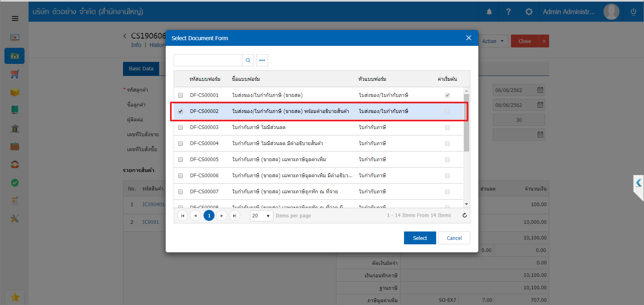This screenshot has width=644, height=305.
Task: Select row DF-CS00005 text
Action: pyautogui.click(x=204, y=160)
